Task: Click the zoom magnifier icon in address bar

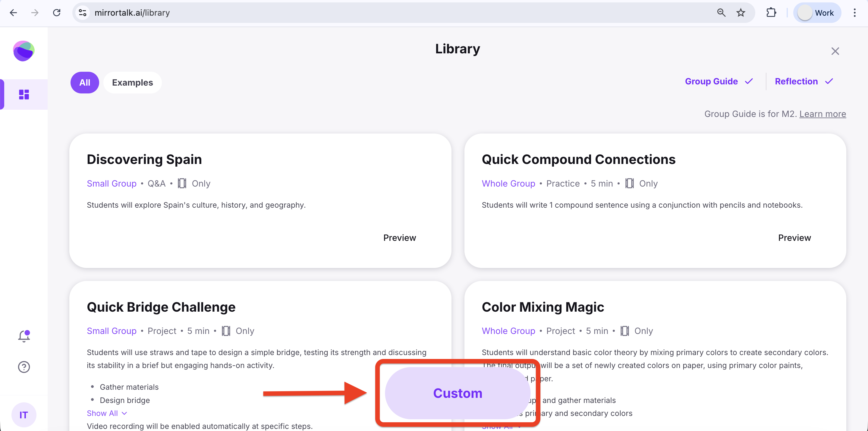Action: pyautogui.click(x=721, y=13)
